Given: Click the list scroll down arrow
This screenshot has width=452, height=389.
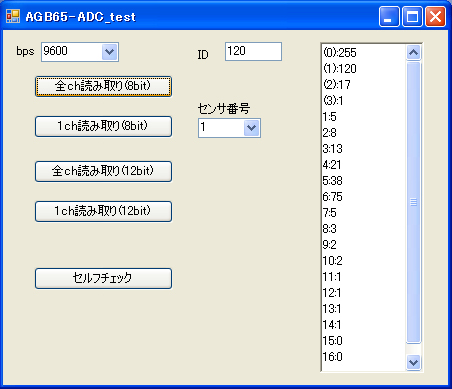Looking at the screenshot, I should pos(414,362).
